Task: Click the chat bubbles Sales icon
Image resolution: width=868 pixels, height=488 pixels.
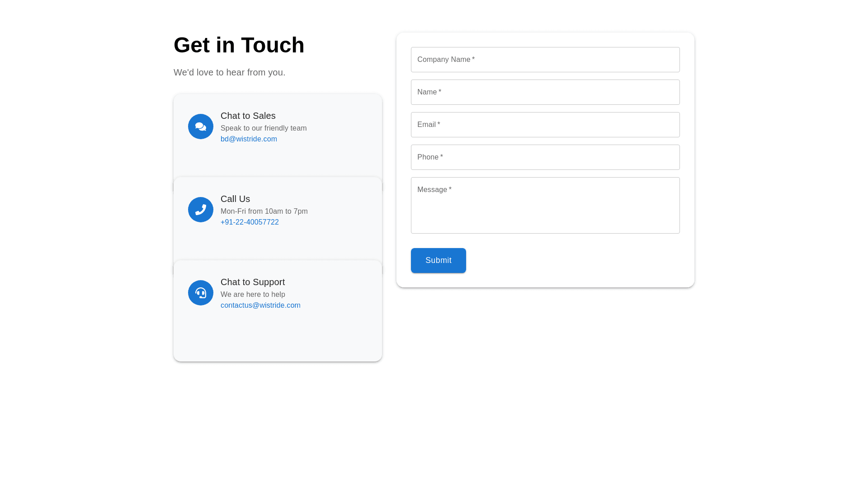Action: point(201,127)
